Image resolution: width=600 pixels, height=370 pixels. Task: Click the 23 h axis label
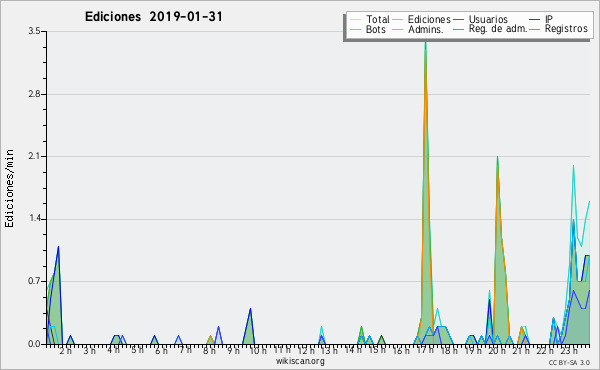coord(569,350)
